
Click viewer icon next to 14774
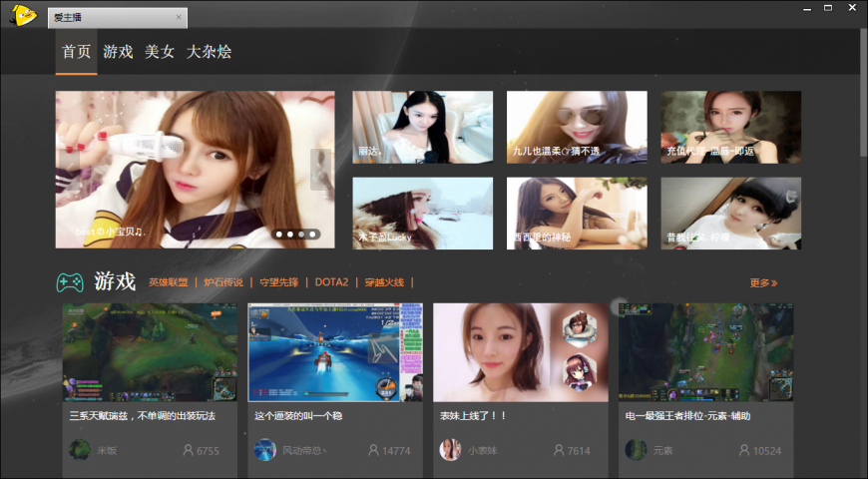[x=374, y=450]
